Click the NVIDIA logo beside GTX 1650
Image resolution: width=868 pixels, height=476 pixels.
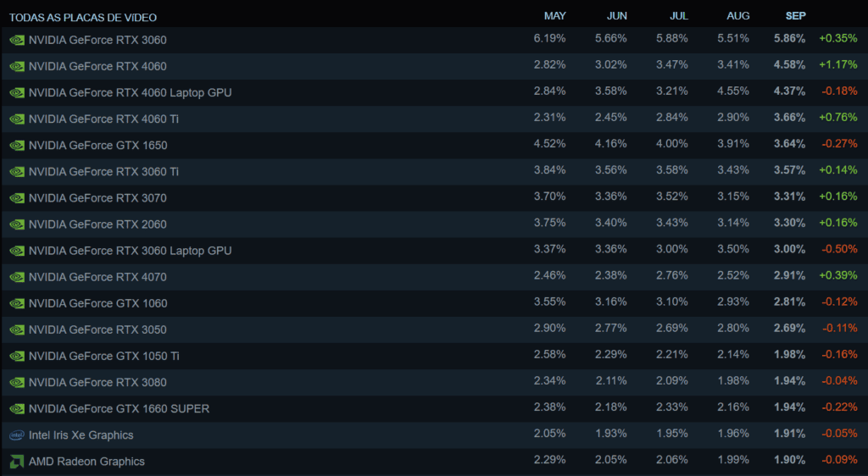pyautogui.click(x=16, y=146)
